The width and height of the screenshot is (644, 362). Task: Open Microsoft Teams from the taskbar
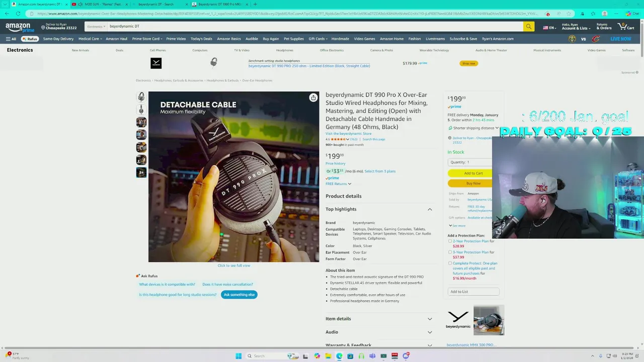[372, 356]
